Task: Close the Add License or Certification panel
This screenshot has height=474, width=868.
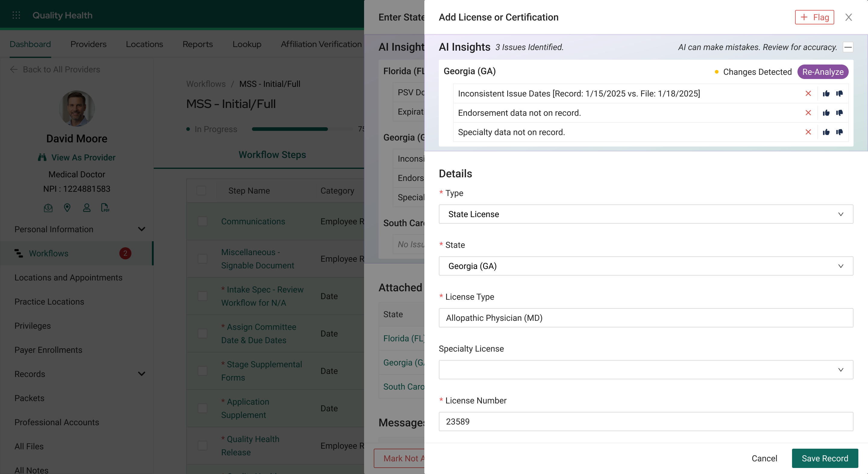Action: point(848,17)
